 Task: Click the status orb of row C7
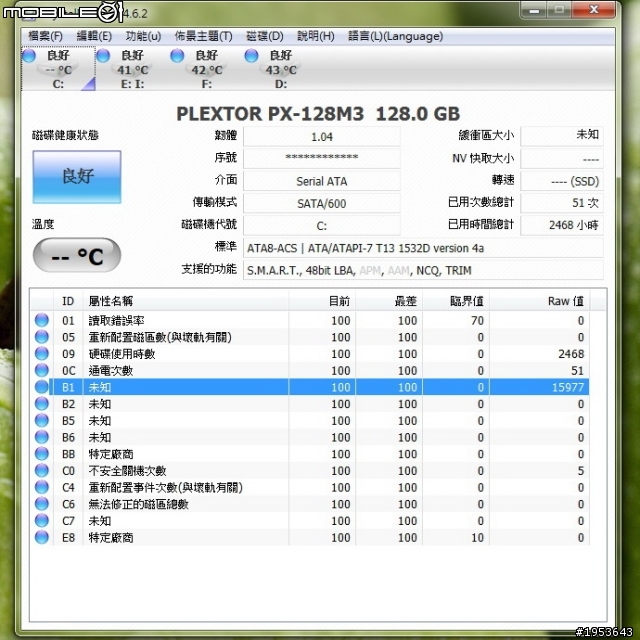(42, 521)
